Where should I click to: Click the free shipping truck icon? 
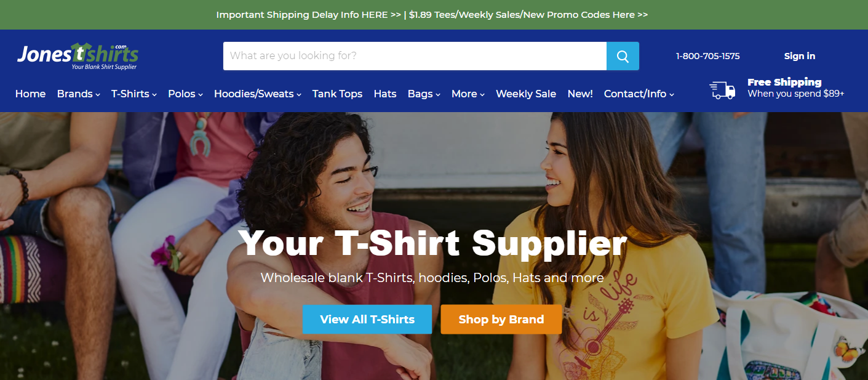click(x=722, y=91)
